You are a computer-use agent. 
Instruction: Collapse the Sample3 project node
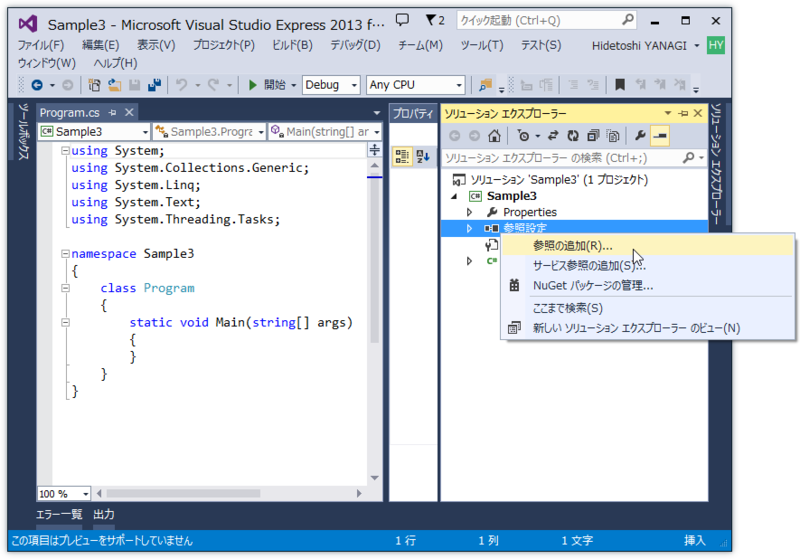454,196
